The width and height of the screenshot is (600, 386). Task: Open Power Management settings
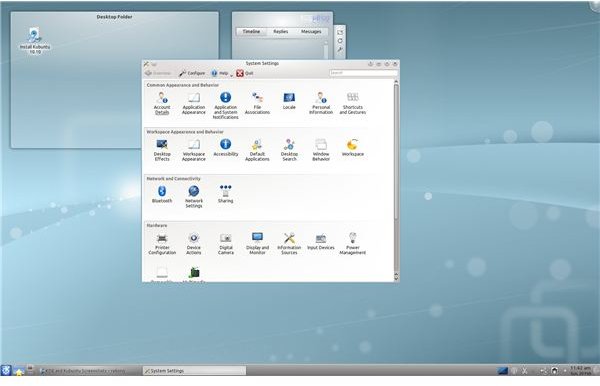[352, 243]
